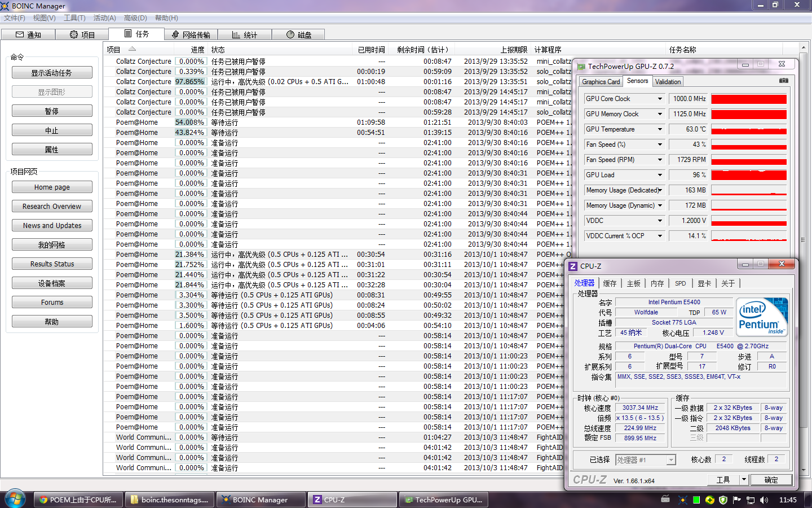This screenshot has height=508, width=812.
Task: Select TechPowerUp GPU-Z taskbar button
Action: point(443,500)
